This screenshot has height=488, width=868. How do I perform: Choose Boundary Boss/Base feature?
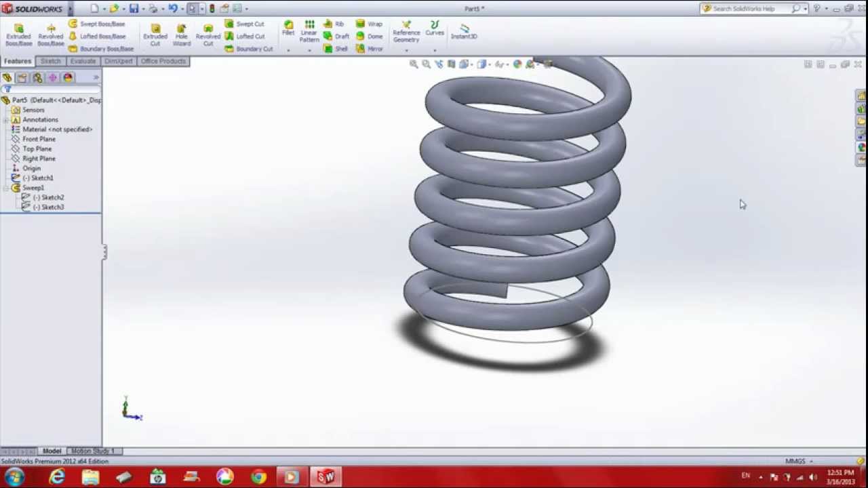click(101, 49)
